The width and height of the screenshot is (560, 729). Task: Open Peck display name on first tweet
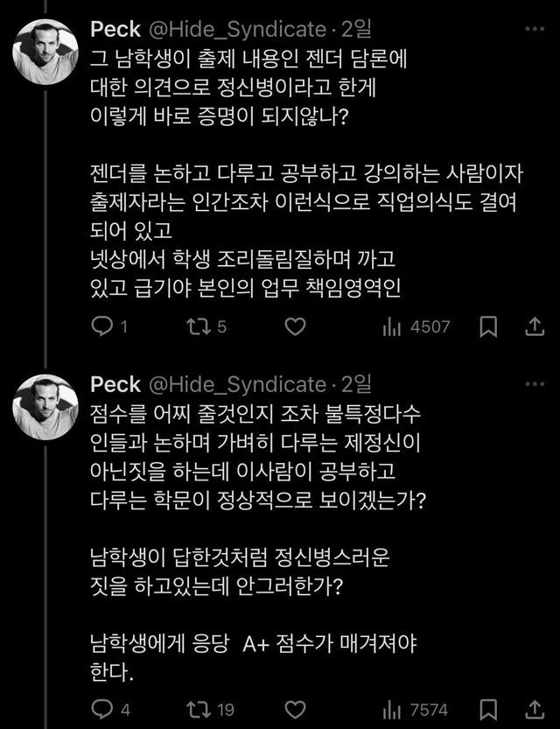point(114,30)
